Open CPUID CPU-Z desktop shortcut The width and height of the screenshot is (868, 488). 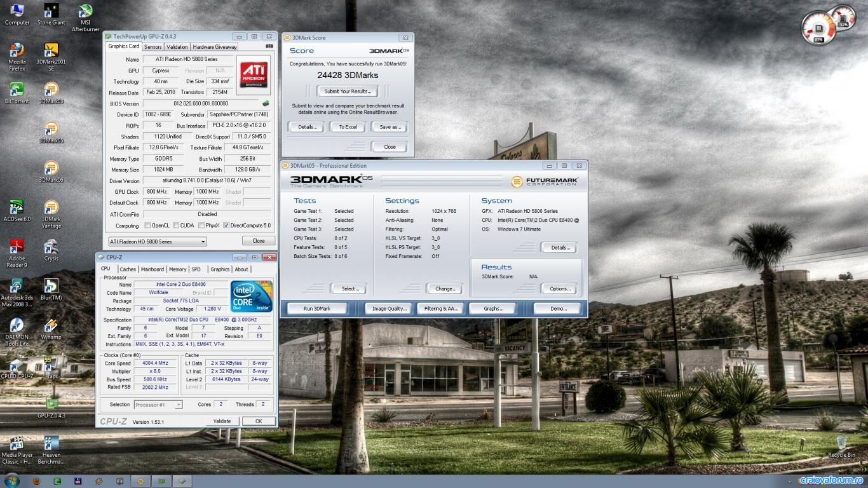click(x=17, y=369)
